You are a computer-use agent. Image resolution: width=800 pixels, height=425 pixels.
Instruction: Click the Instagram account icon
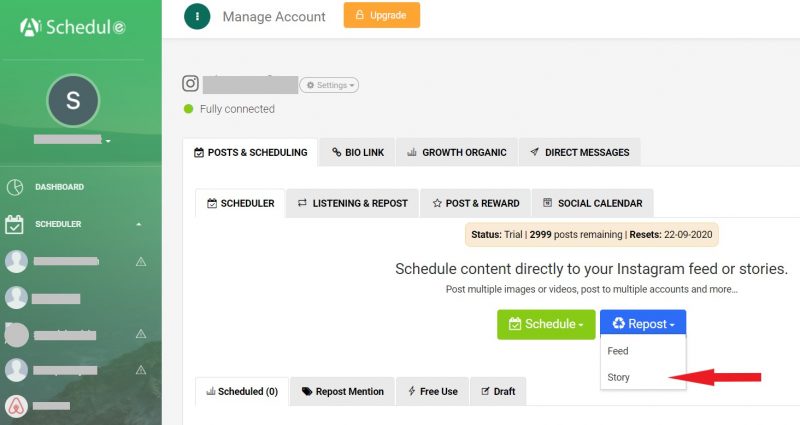[190, 83]
